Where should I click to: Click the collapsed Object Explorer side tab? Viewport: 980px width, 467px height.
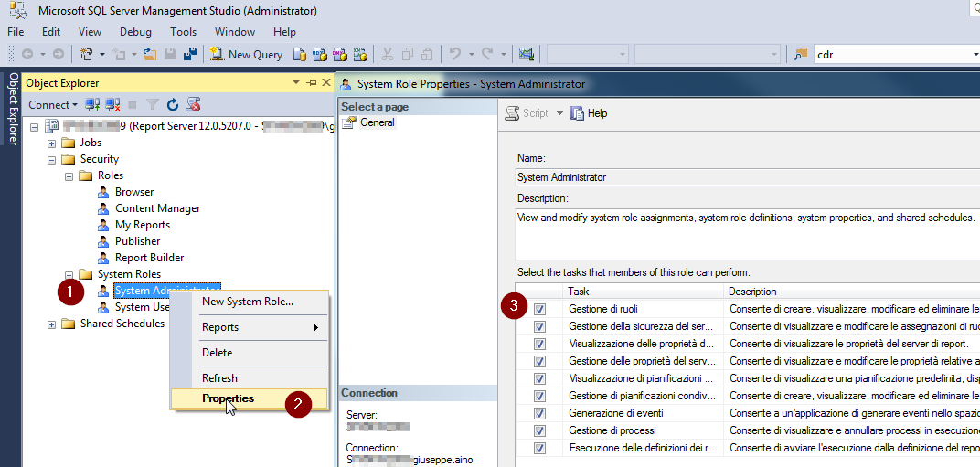click(x=11, y=108)
